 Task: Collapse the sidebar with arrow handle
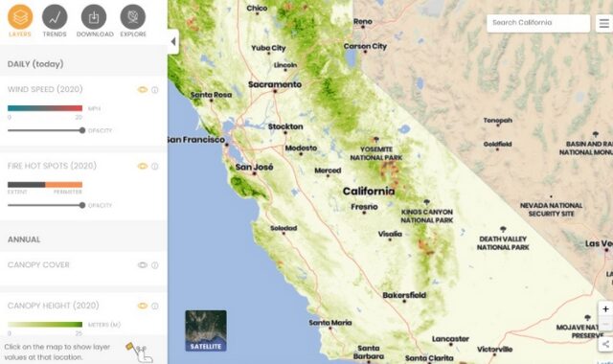173,41
